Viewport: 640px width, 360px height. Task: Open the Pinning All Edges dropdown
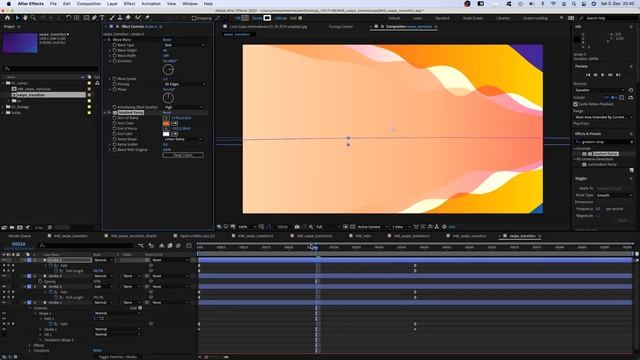click(184, 84)
